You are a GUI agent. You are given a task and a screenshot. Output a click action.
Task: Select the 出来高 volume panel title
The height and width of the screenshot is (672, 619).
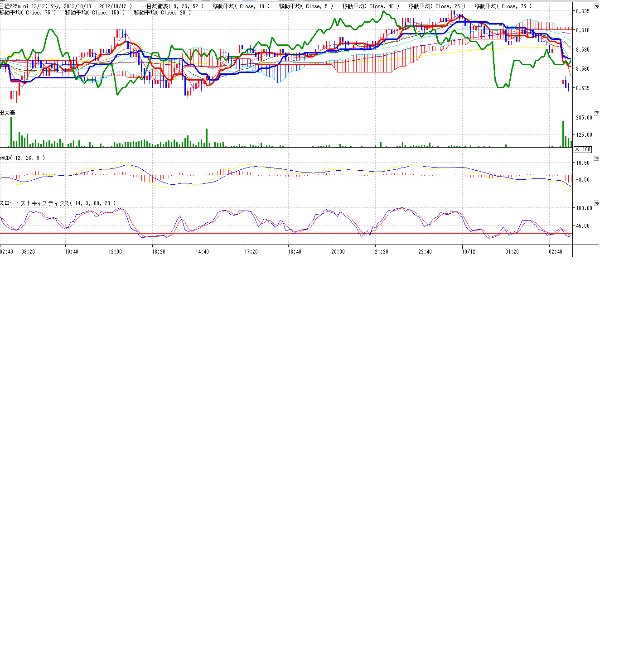point(8,112)
